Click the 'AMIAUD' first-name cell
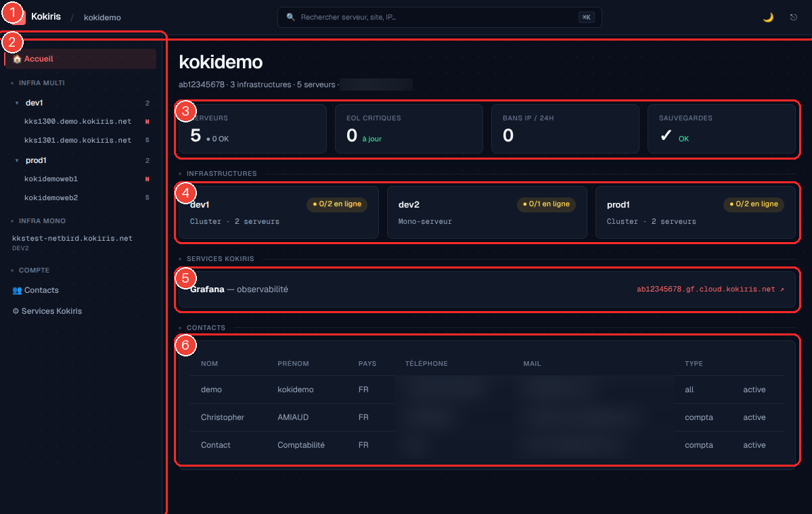 tap(293, 417)
